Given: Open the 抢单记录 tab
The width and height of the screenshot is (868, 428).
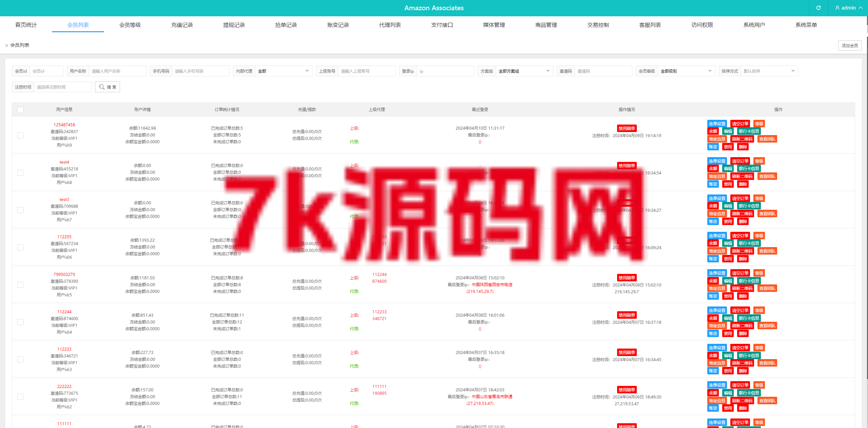Looking at the screenshot, I should 286,25.
